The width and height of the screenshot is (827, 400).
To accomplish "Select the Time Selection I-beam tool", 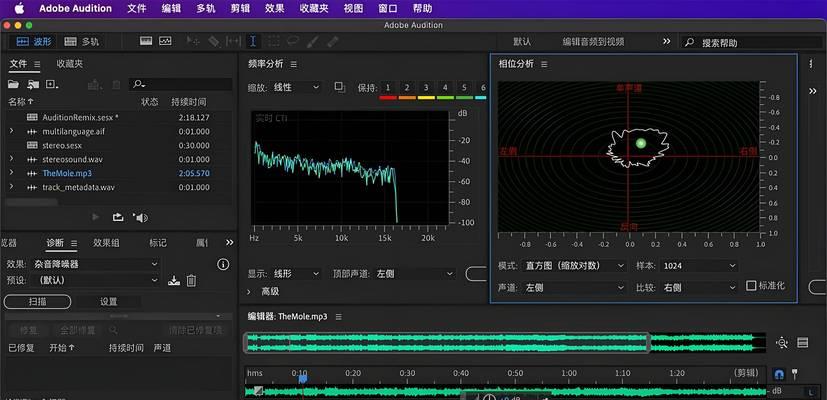I will pos(253,41).
